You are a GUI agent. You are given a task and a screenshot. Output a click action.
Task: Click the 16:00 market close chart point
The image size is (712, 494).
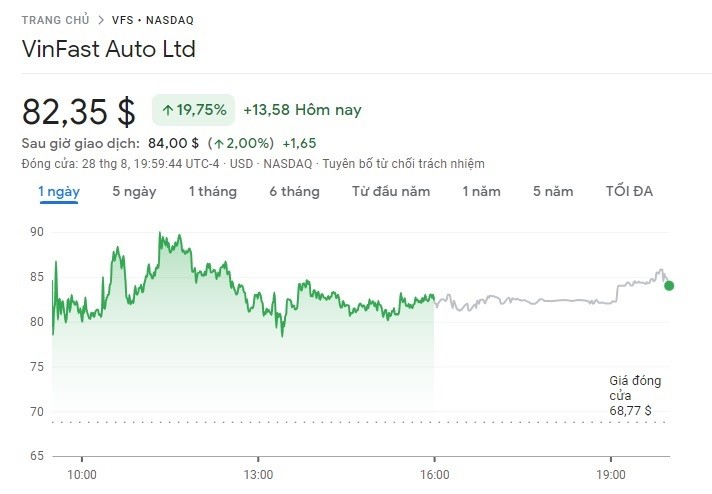pos(434,296)
